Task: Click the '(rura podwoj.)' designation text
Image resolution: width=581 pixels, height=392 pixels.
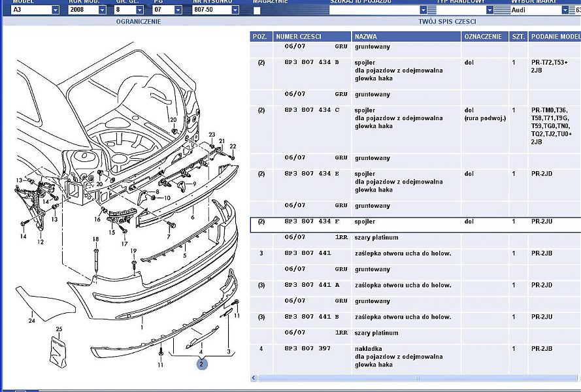Action: tap(485, 118)
